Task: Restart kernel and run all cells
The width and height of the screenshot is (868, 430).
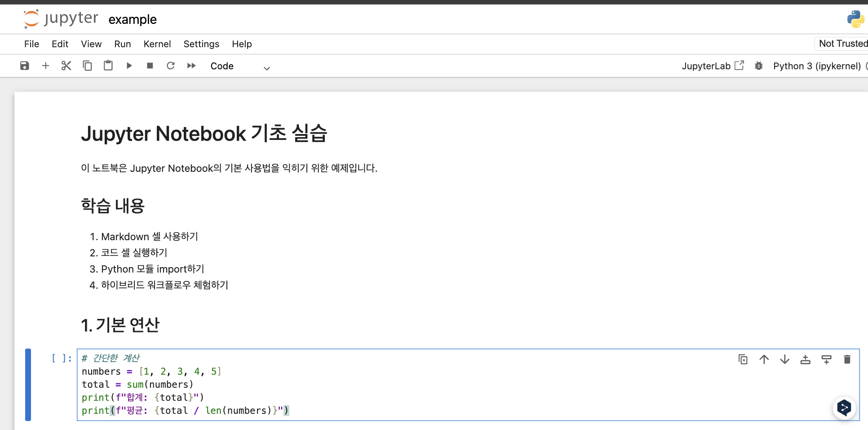Action: click(x=191, y=66)
